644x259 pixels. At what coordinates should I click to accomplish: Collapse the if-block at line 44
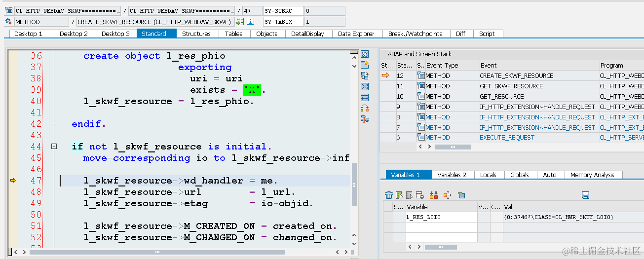click(x=54, y=147)
